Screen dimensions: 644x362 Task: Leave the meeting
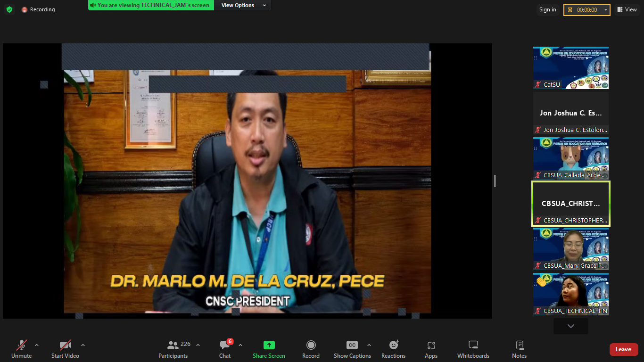tap(623, 349)
